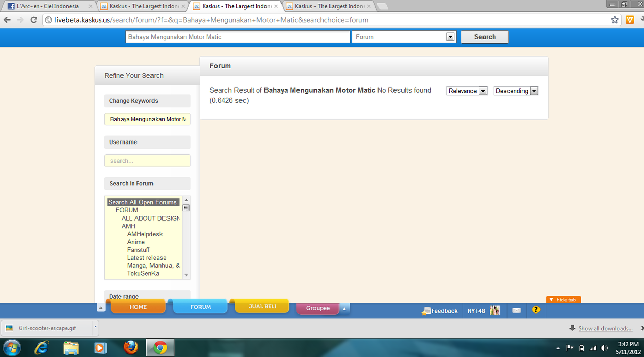The width and height of the screenshot is (644, 357).
Task: Open the network signal tray icon
Action: click(x=593, y=348)
